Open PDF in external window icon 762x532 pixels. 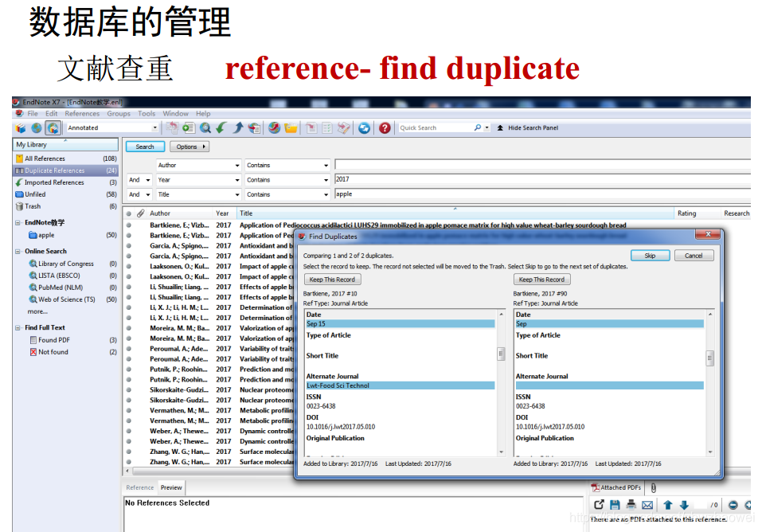(x=600, y=505)
